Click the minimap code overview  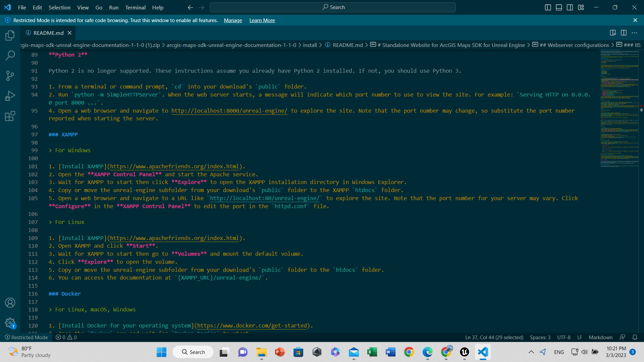coord(619,107)
